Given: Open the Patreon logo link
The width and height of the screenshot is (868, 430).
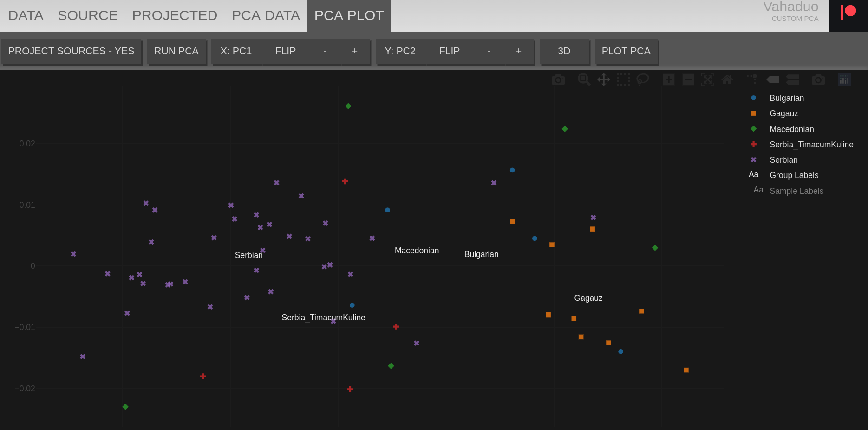Looking at the screenshot, I should (848, 13).
